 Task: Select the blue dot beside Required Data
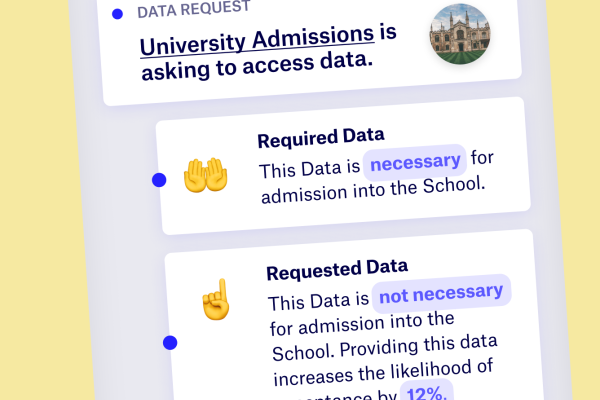(158, 180)
